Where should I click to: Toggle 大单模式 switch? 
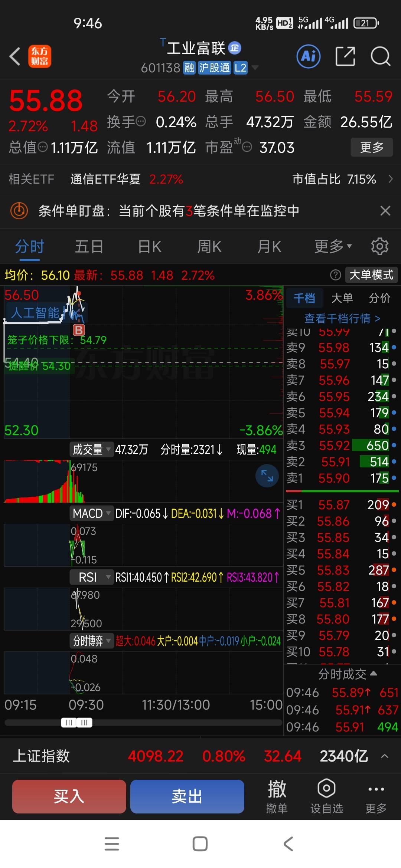(x=371, y=275)
